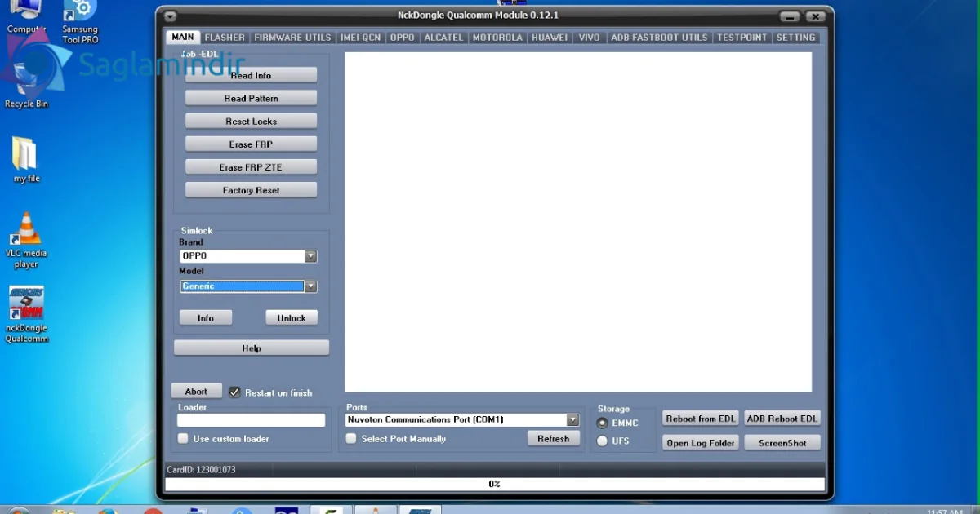Expand the Brand dropdown showing OPPO
The image size is (980, 514).
310,256
